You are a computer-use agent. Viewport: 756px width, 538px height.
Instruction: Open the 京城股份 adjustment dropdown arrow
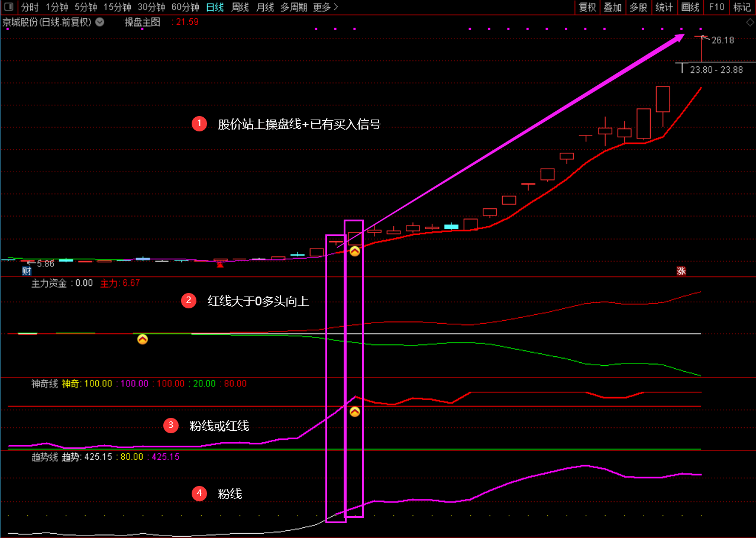(x=99, y=22)
